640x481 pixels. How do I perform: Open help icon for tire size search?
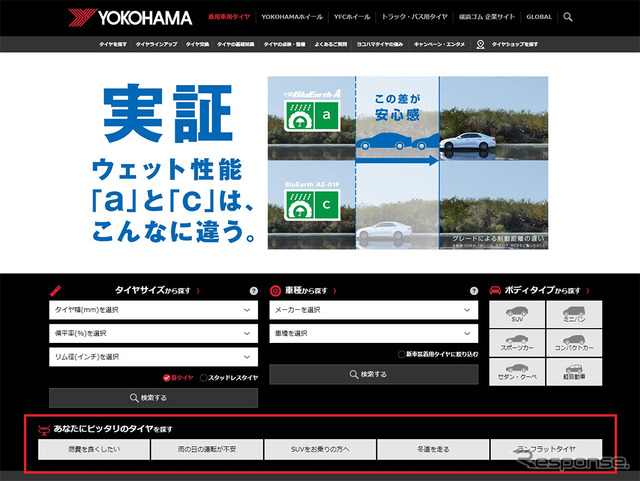[x=253, y=291]
